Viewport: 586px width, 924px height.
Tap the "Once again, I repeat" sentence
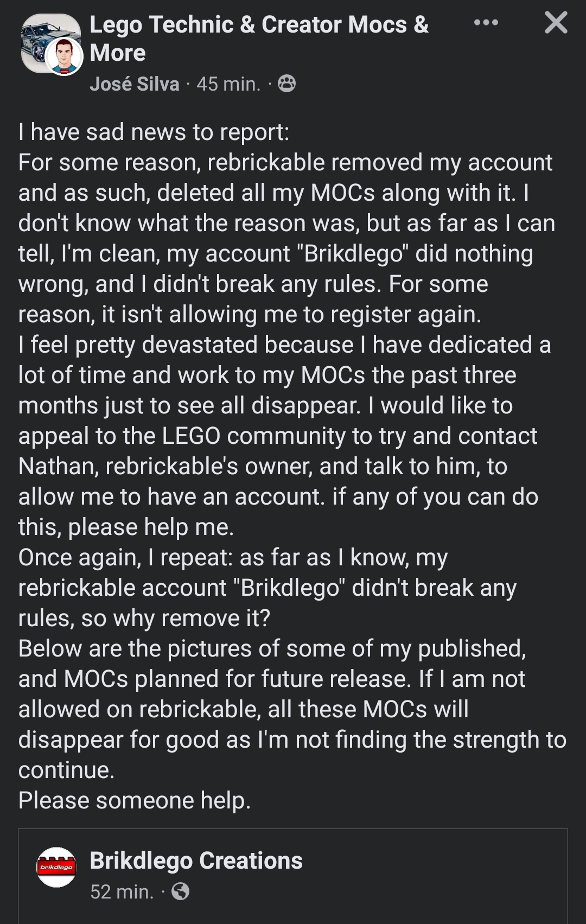click(x=268, y=588)
